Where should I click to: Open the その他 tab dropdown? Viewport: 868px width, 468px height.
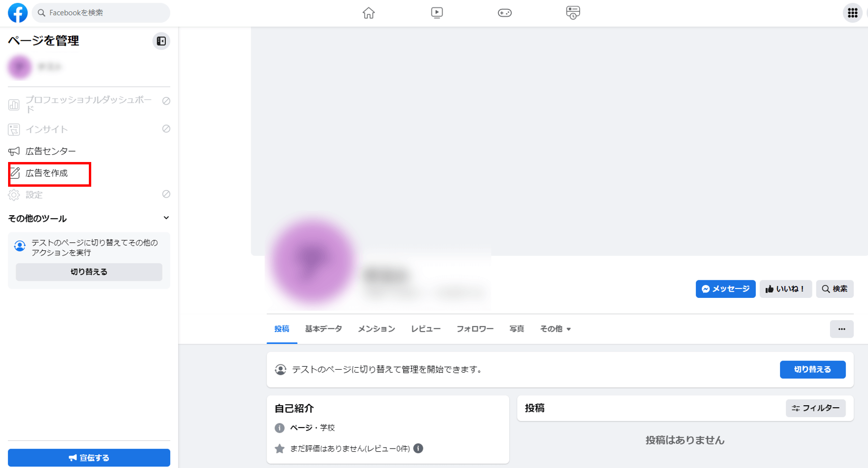pos(555,329)
